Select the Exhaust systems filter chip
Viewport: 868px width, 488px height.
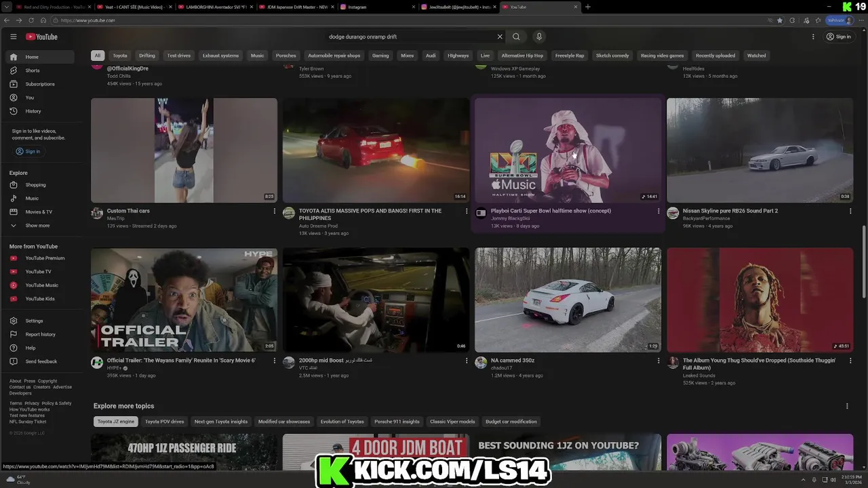click(x=220, y=56)
